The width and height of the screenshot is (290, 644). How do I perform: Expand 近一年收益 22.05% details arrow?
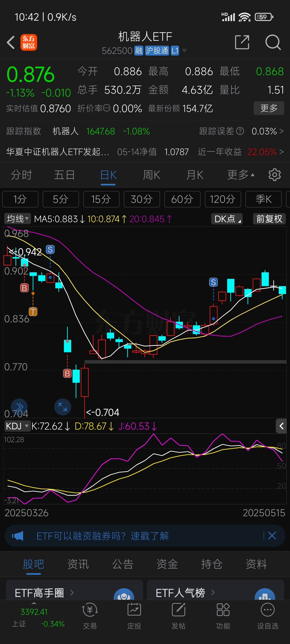tap(281, 152)
